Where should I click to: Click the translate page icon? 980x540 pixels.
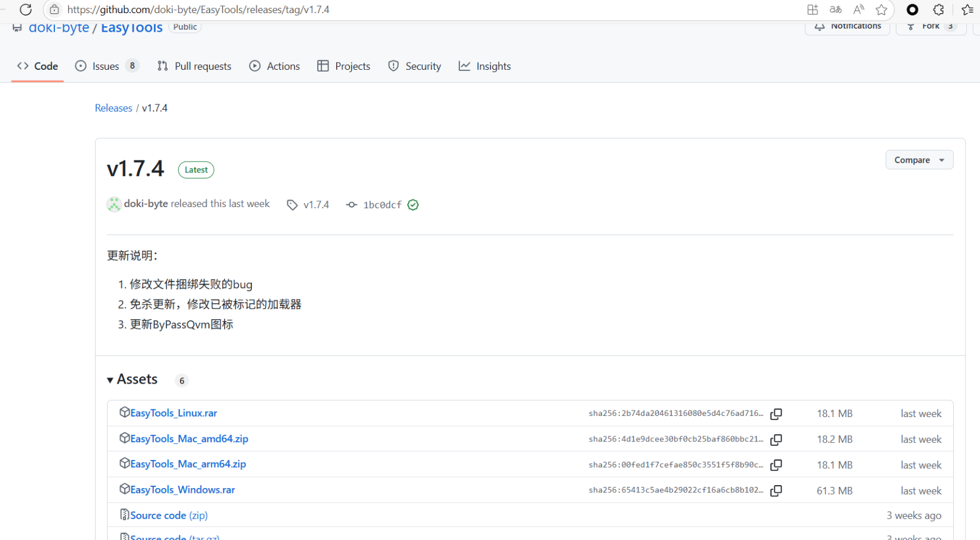coord(835,10)
